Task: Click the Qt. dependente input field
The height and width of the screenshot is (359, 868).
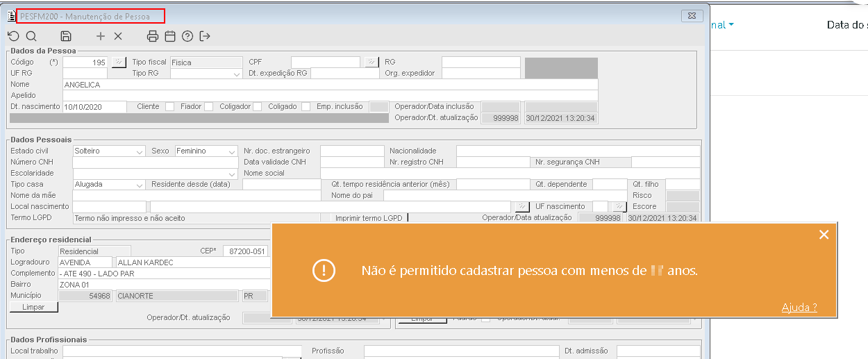Action: tap(610, 184)
